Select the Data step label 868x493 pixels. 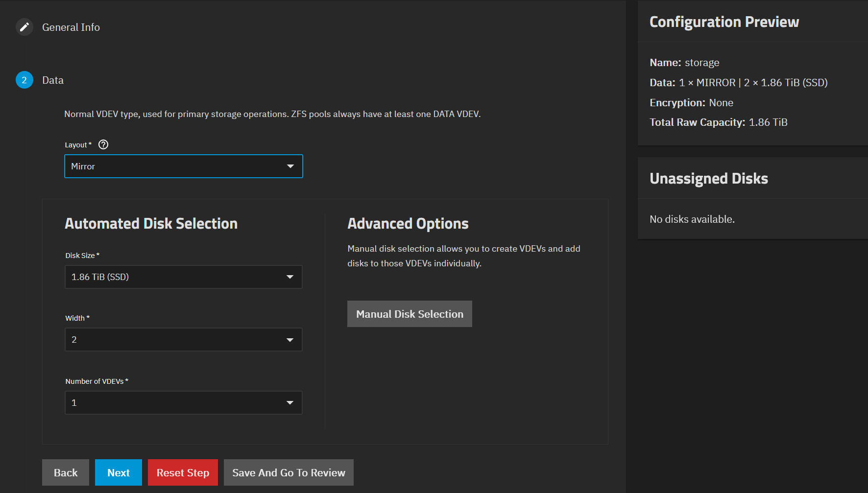[x=53, y=80]
